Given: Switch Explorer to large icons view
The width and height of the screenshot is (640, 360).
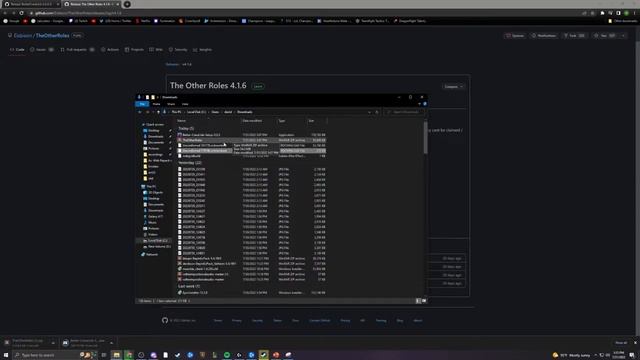Looking at the screenshot, I should point(424,301).
